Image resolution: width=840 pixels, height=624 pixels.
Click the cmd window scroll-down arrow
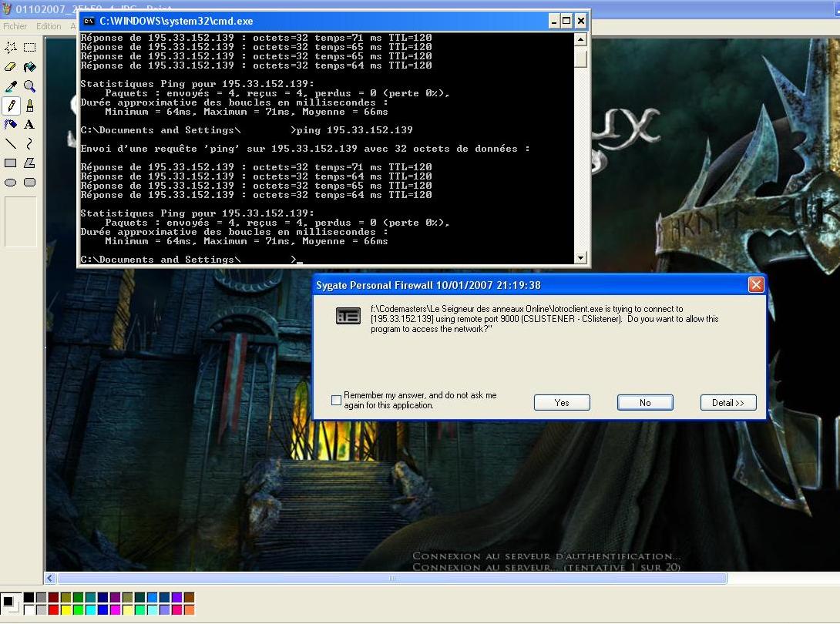tap(581, 258)
